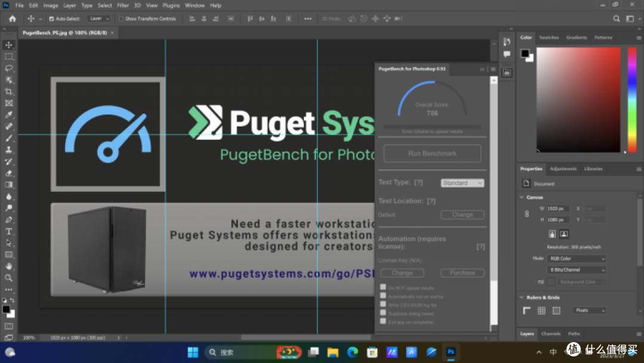Select the Gradient tool
The image size is (644, 363).
8,184
